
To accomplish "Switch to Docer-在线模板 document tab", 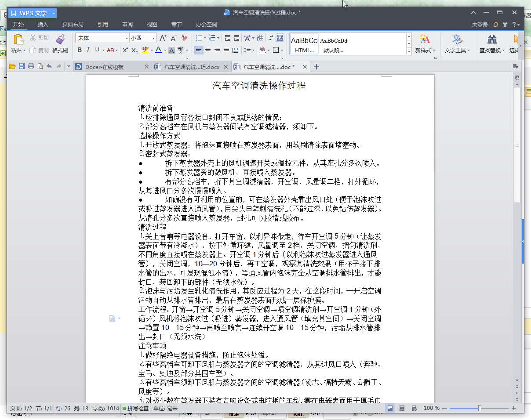I will [105, 67].
